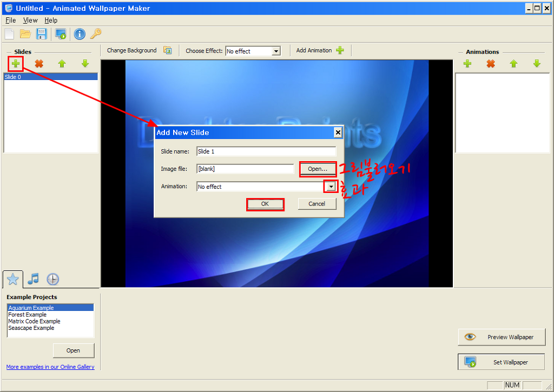Click the key registration icon

tap(96, 34)
